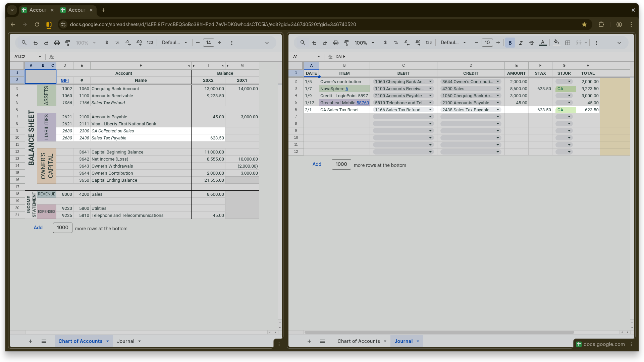This screenshot has height=362, width=644.
Task: Open the fill color picker in the right toolbar
Action: (x=556, y=43)
